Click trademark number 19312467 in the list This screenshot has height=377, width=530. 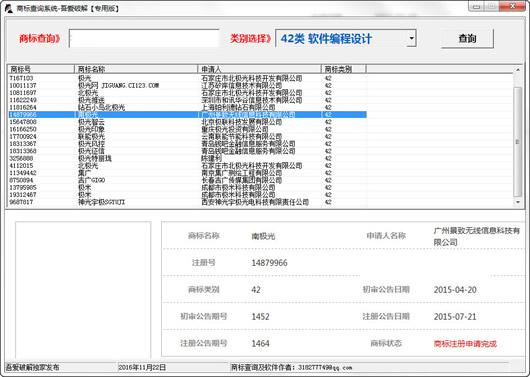point(23,195)
